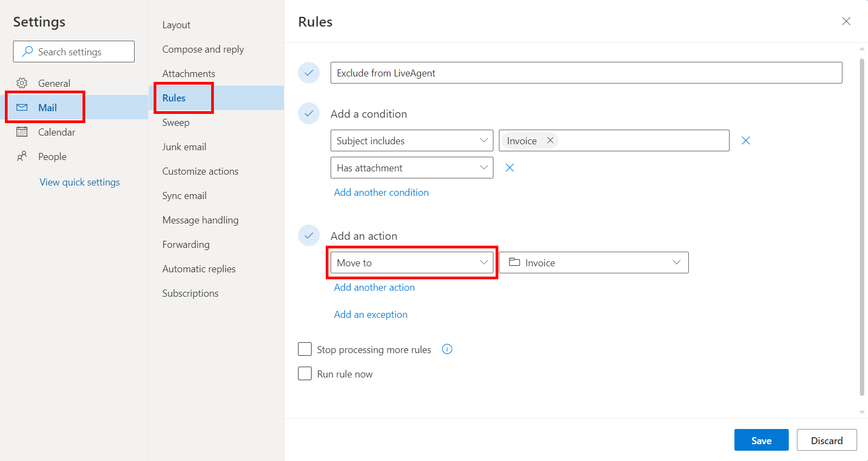The height and width of the screenshot is (461, 868).
Task: Open Automatic replies settings
Action: 217,268
